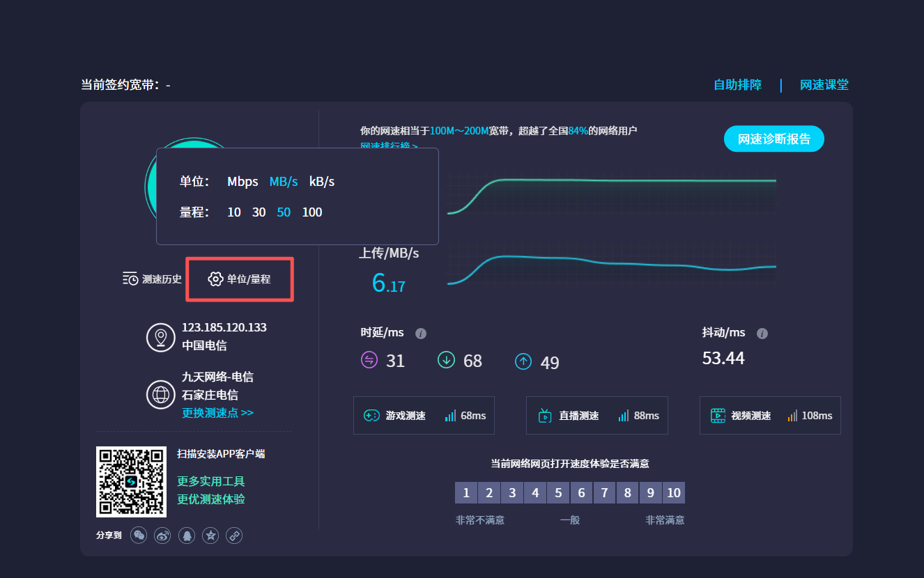Open 更优测速体验 link

pos(211,499)
